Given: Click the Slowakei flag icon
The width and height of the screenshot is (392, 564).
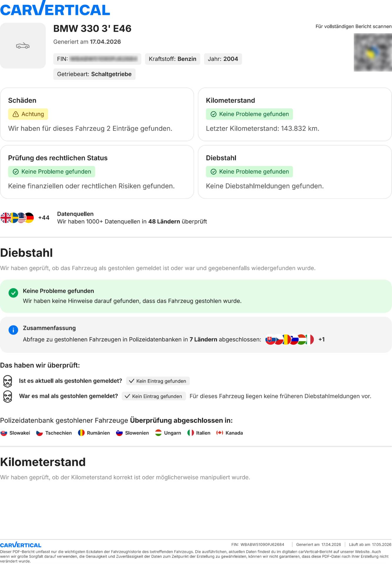Looking at the screenshot, I should click(4, 433).
